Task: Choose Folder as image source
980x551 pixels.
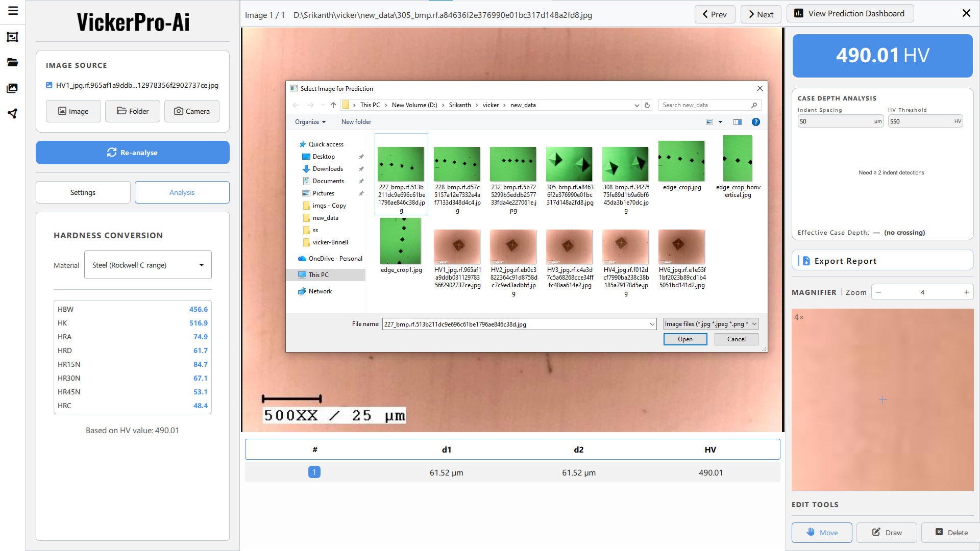Action: [133, 111]
